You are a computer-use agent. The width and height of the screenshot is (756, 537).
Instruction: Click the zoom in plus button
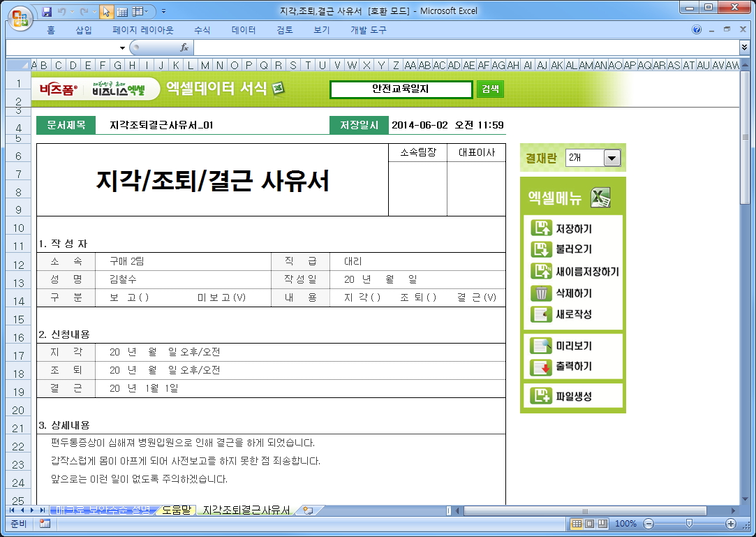coord(731,524)
